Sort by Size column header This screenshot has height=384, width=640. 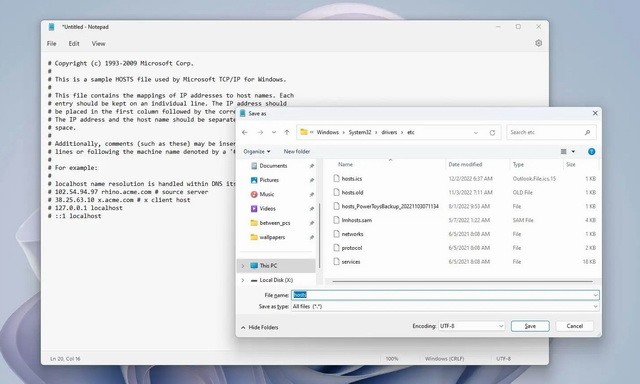click(571, 164)
